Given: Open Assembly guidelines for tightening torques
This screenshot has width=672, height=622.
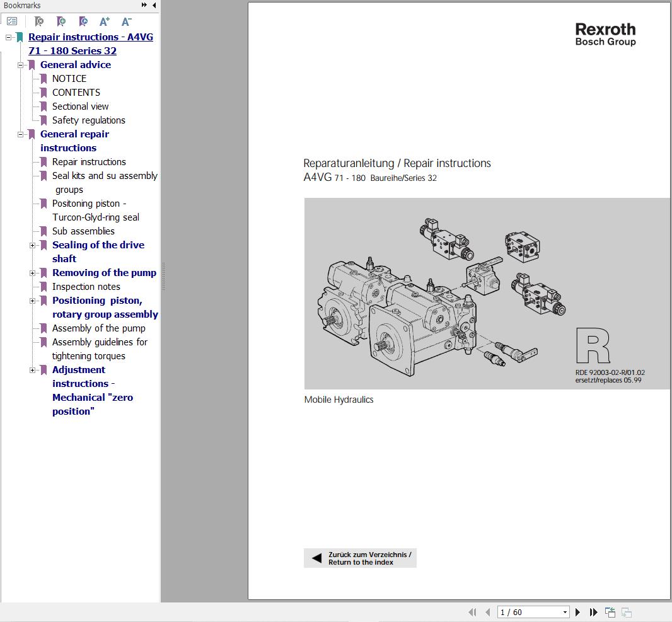Looking at the screenshot, I should [100, 349].
